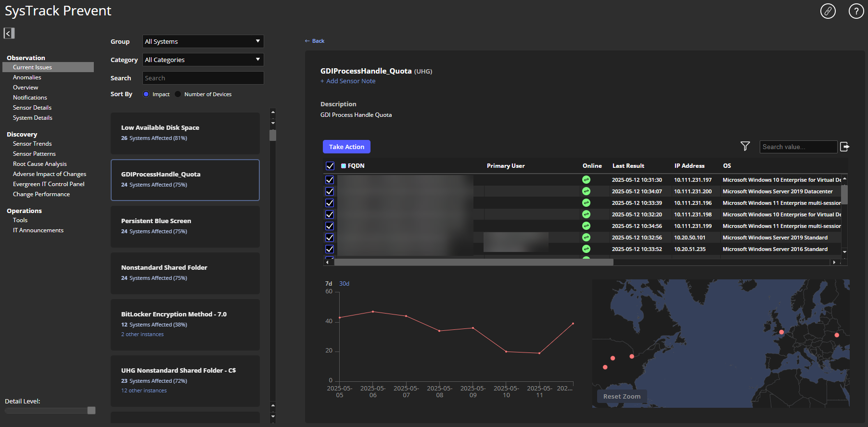Click Reset Zoom on the map

622,396
